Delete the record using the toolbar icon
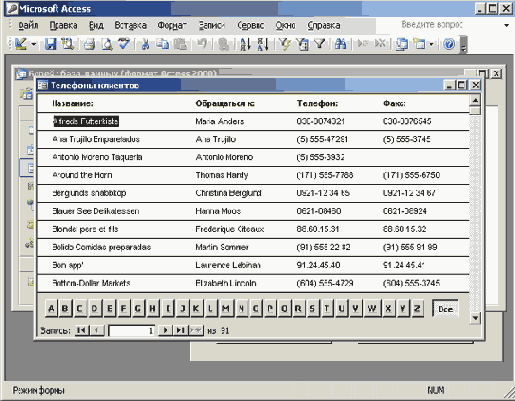 tap(380, 44)
